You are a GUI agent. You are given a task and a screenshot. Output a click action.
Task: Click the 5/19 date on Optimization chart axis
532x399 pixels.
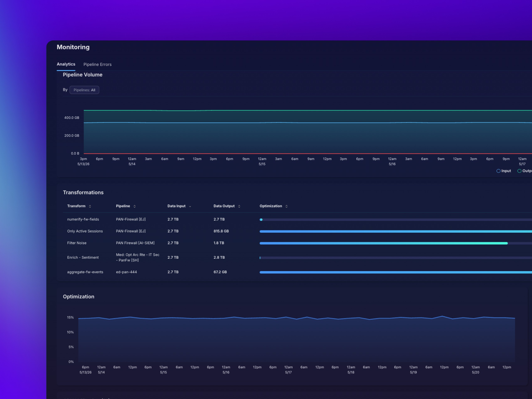[x=413, y=372]
